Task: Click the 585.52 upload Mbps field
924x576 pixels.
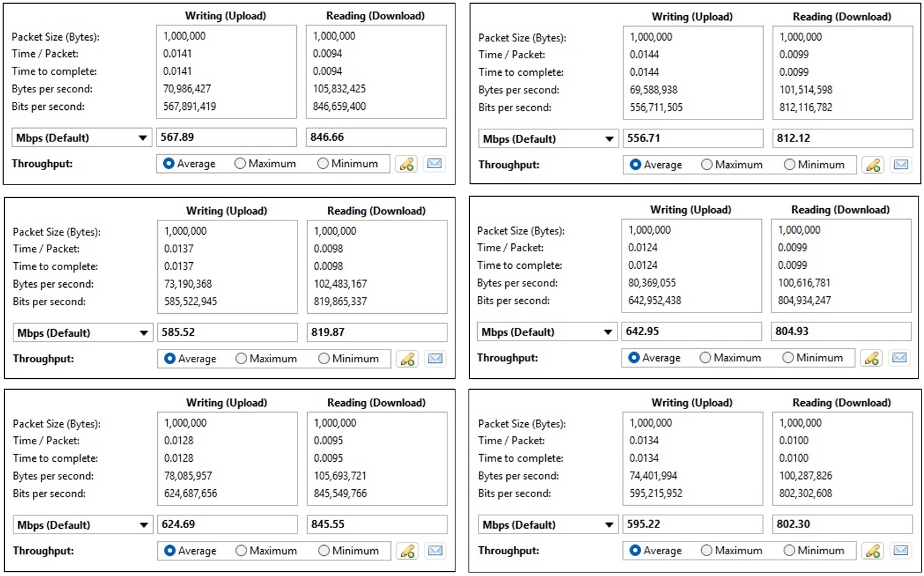Action: tap(227, 333)
